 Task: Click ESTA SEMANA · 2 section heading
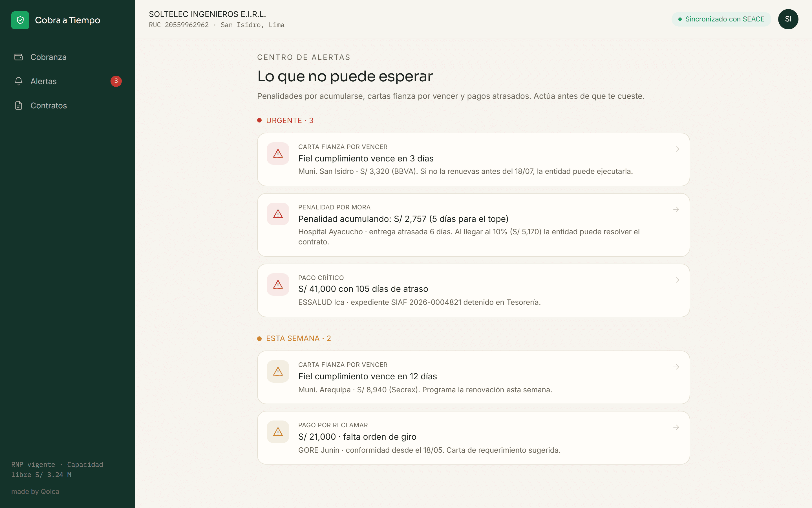point(294,338)
